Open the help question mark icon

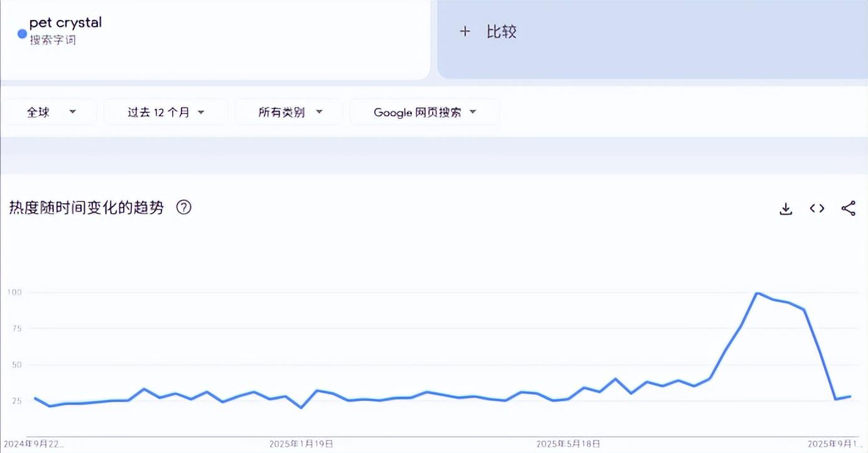point(183,208)
